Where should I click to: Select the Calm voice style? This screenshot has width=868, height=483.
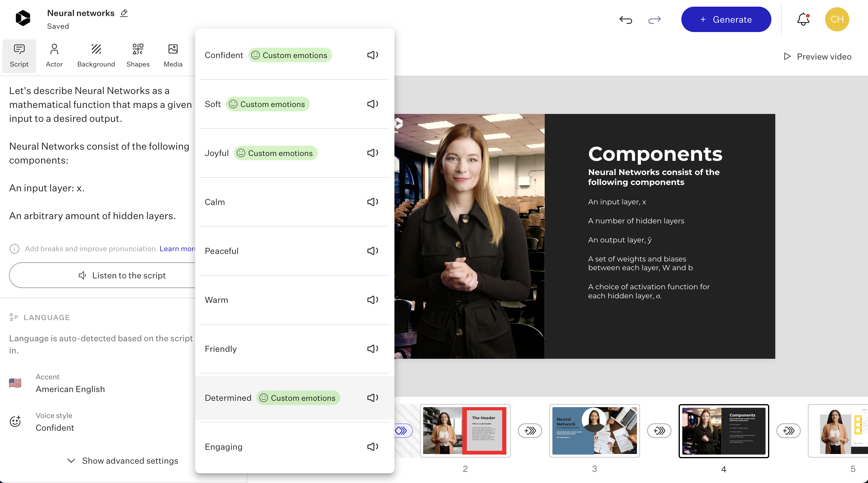coord(215,202)
